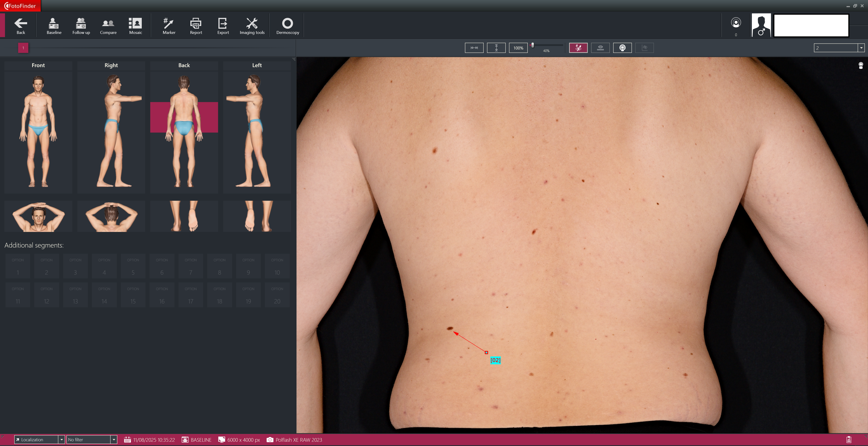Click the zoom slider handle
The image size is (868, 446).
point(532,45)
